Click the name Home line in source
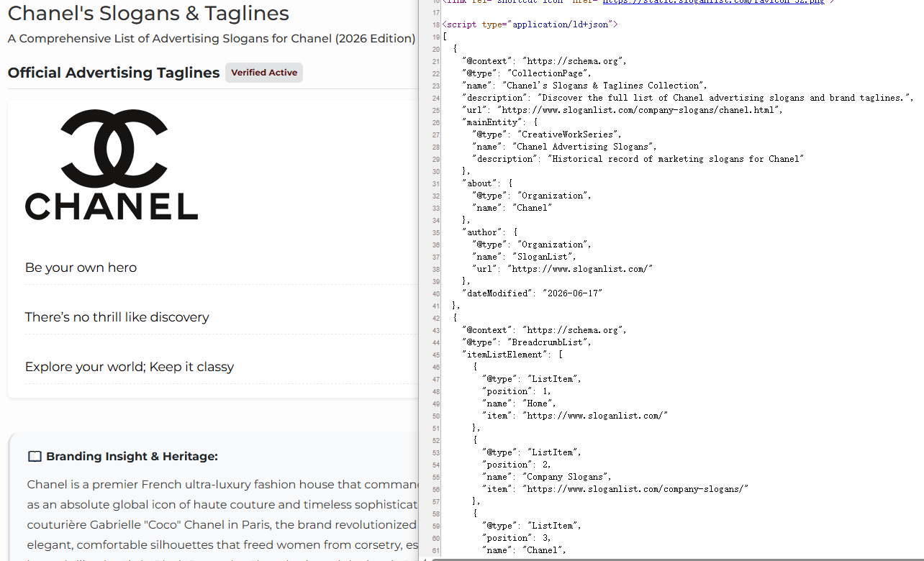The width and height of the screenshot is (924, 561). pyautogui.click(x=519, y=403)
